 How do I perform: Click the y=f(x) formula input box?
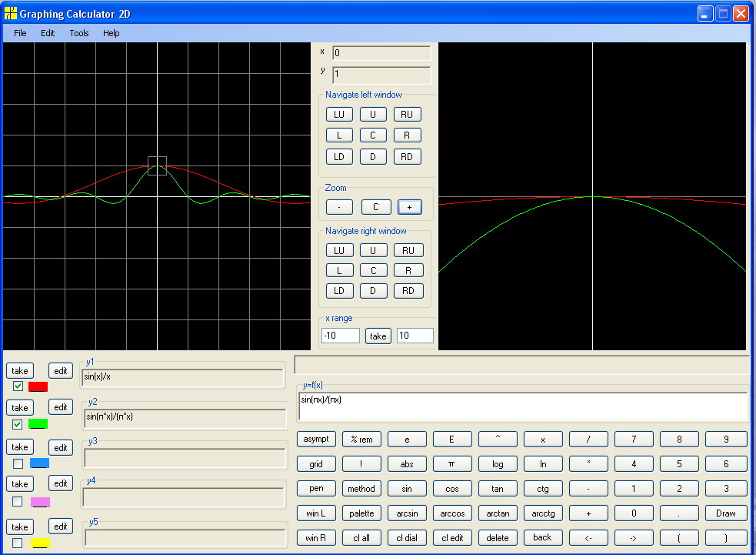pos(523,406)
